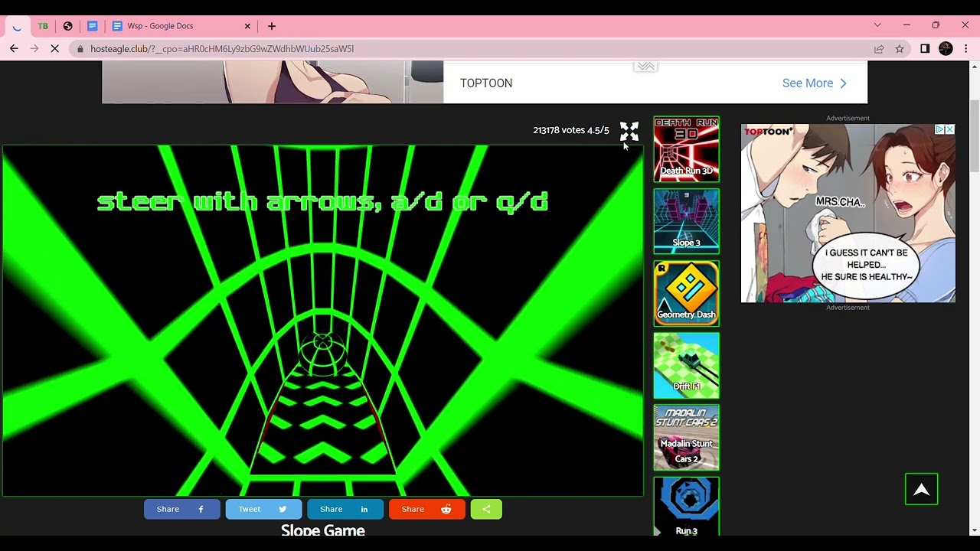The width and height of the screenshot is (980, 551).
Task: Click the Slope game canvas
Action: [x=322, y=321]
